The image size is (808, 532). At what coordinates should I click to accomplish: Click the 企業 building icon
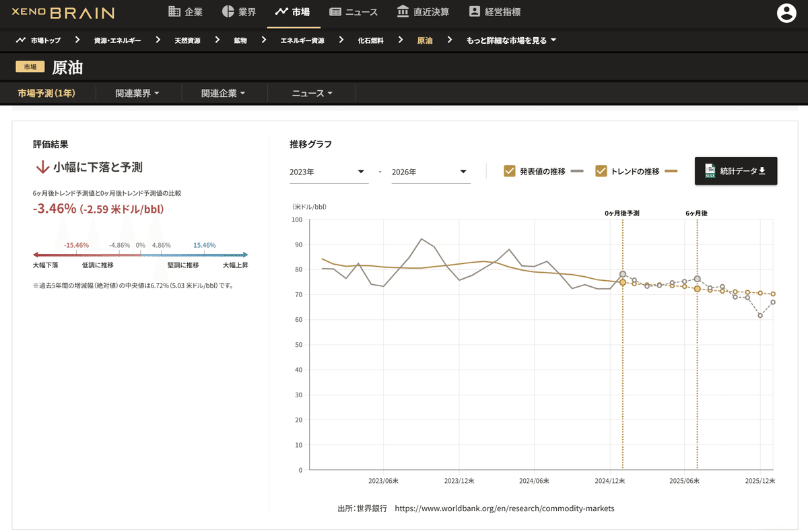174,11
